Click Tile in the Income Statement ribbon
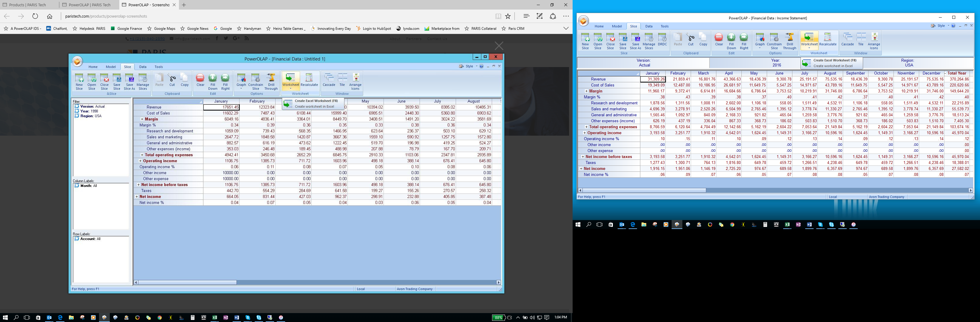 (x=860, y=40)
